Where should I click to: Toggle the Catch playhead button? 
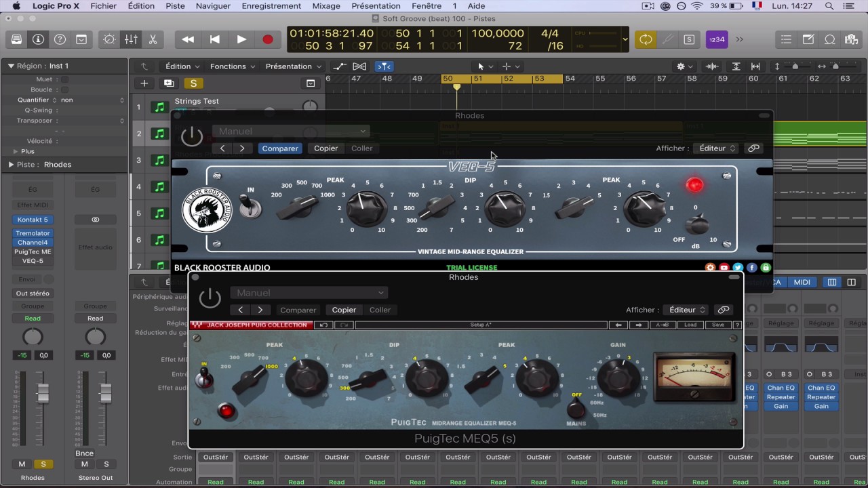[384, 66]
